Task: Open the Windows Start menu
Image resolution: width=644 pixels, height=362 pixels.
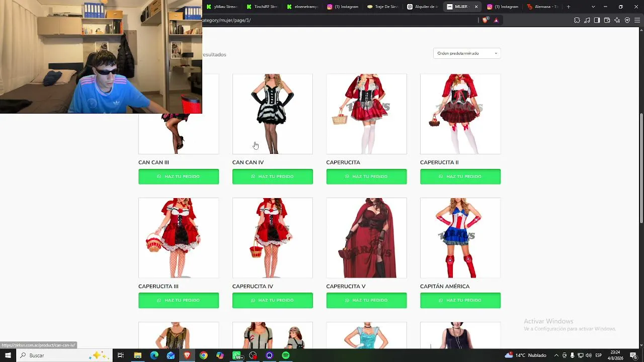Action: [8, 355]
